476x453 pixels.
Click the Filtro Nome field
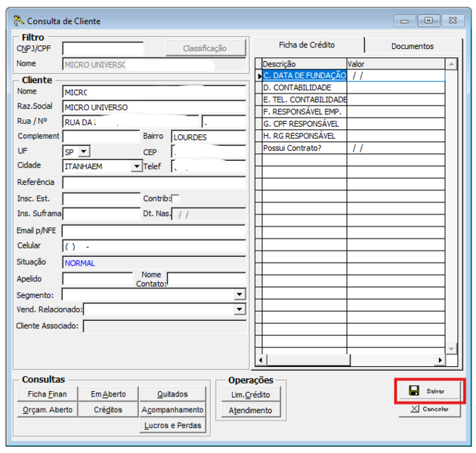point(154,64)
